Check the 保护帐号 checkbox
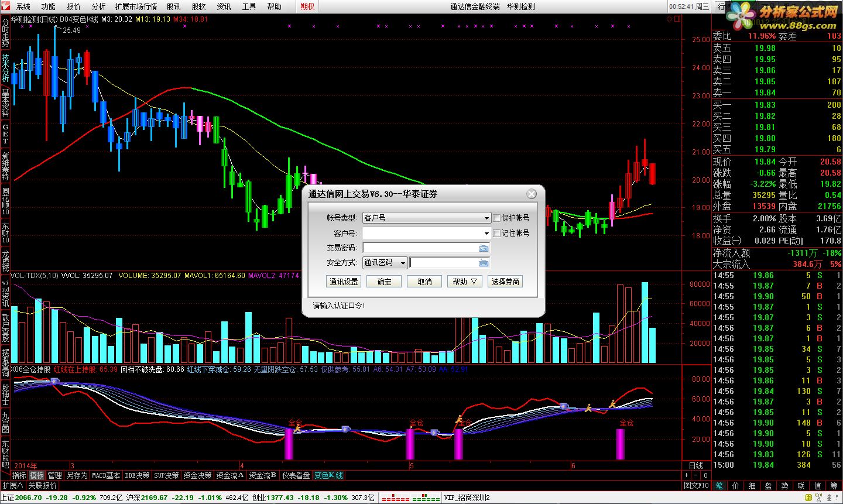 pos(497,218)
